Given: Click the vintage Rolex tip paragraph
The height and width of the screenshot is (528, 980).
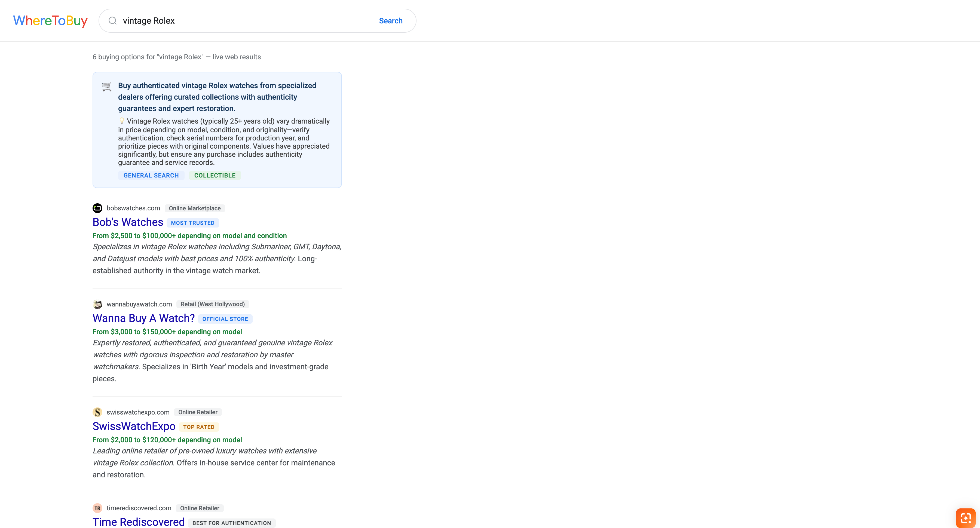Looking at the screenshot, I should 224,142.
